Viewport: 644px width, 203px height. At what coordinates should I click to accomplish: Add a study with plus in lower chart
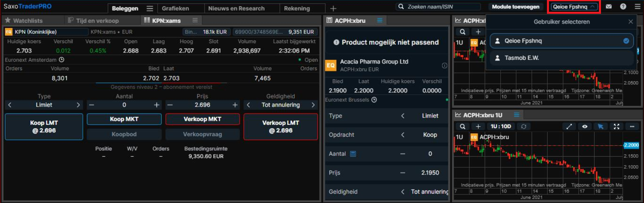point(478,127)
